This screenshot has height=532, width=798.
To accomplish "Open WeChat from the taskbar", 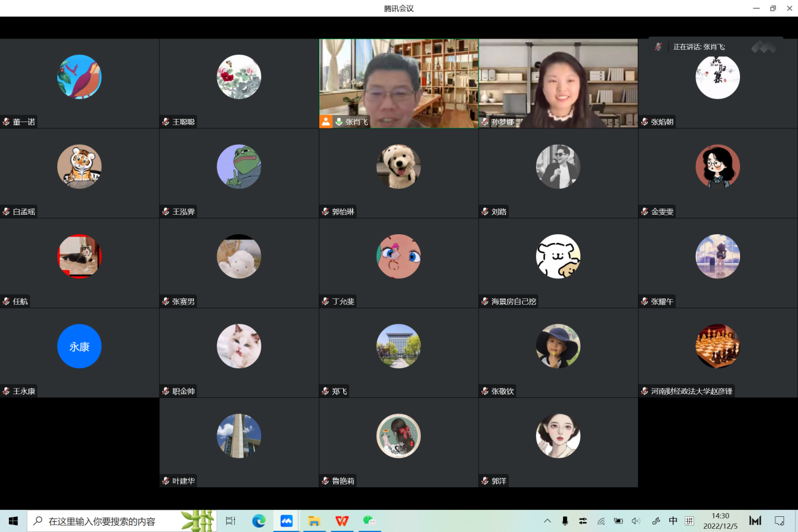I will coord(369,521).
